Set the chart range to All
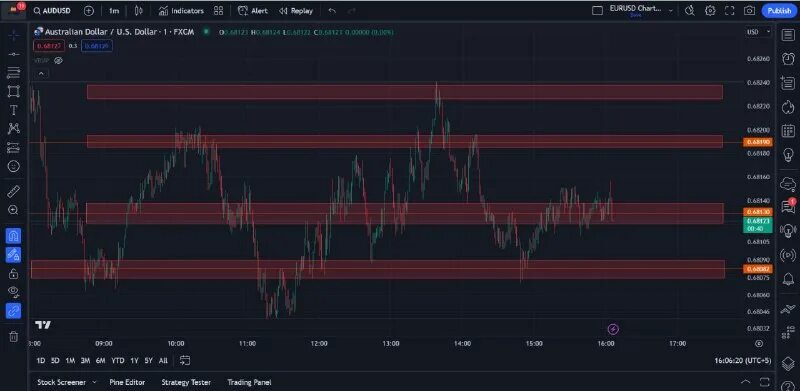The image size is (800, 391). pyautogui.click(x=163, y=360)
